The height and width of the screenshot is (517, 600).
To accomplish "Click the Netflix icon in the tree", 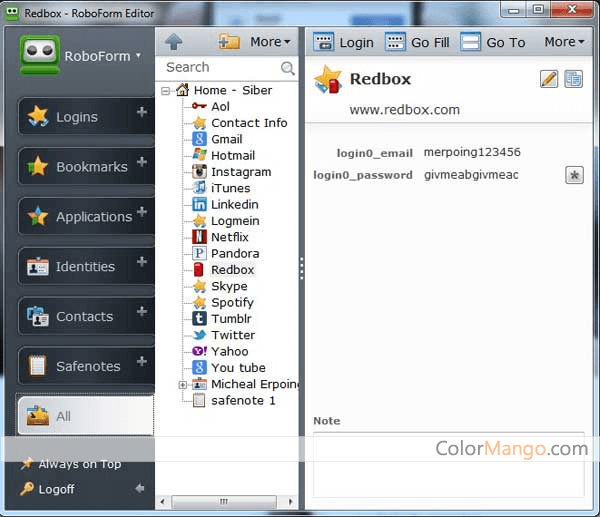I will (199, 237).
